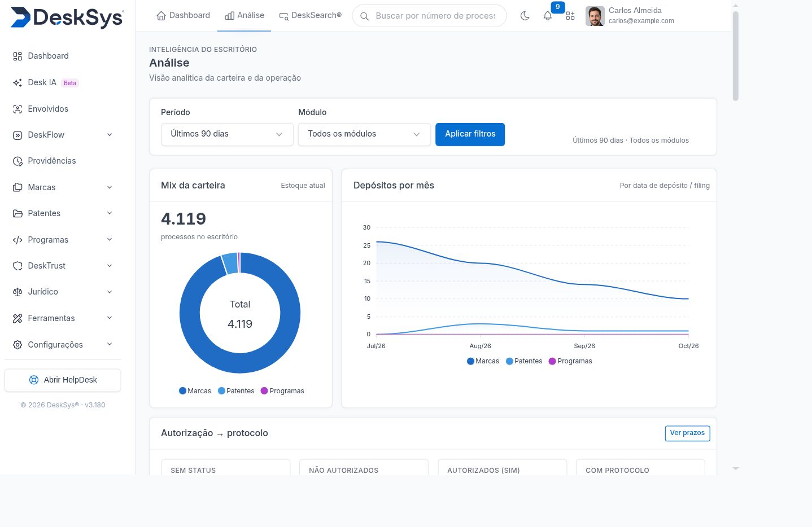The width and height of the screenshot is (812, 527).
Task: Open the Módulo dropdown
Action: pyautogui.click(x=364, y=134)
